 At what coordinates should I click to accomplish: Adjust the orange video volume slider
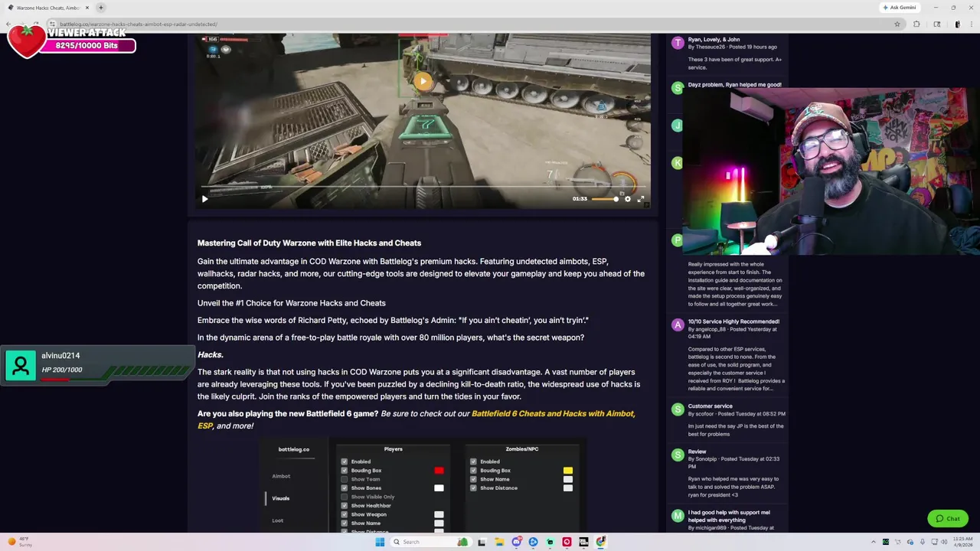(x=605, y=199)
